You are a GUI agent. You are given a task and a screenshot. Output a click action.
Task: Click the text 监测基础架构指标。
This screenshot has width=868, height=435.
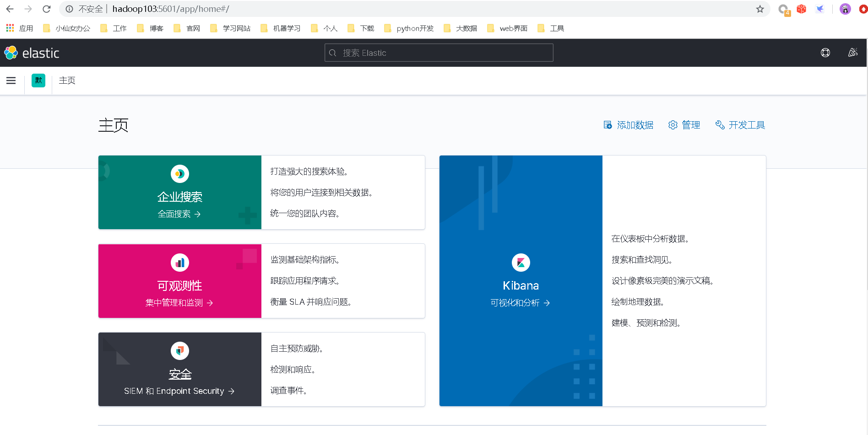[x=305, y=260]
